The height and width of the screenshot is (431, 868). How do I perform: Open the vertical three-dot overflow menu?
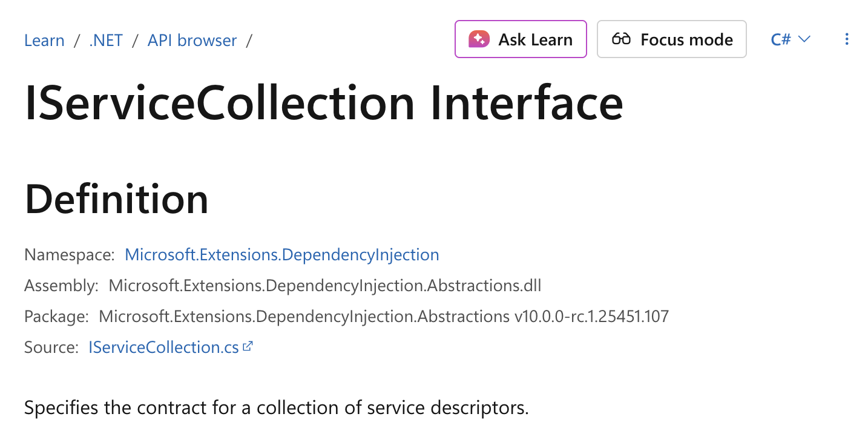click(846, 39)
